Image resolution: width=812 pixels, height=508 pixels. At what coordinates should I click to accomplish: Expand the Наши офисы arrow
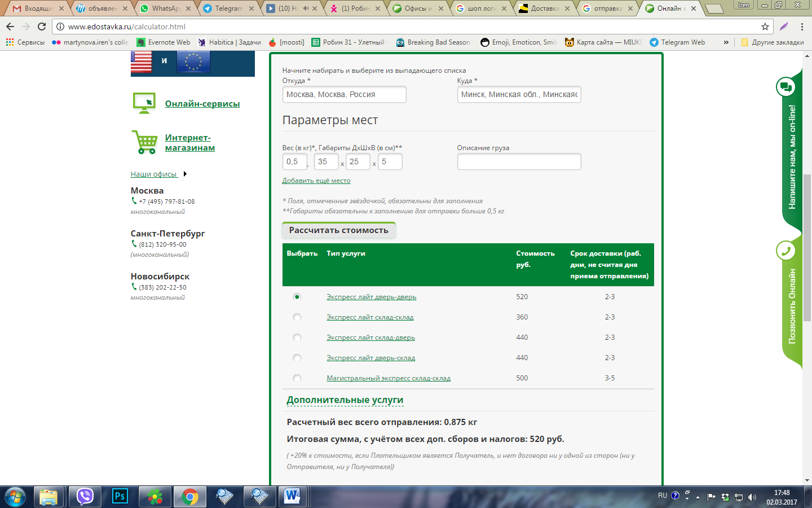coord(185,174)
